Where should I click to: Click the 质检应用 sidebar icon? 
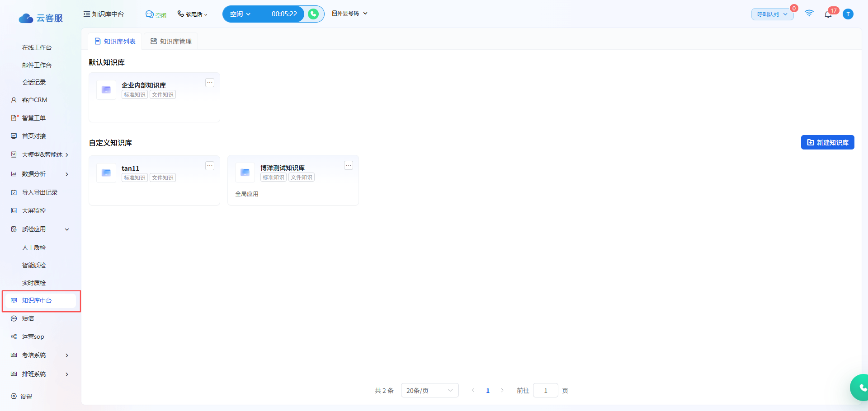point(14,229)
